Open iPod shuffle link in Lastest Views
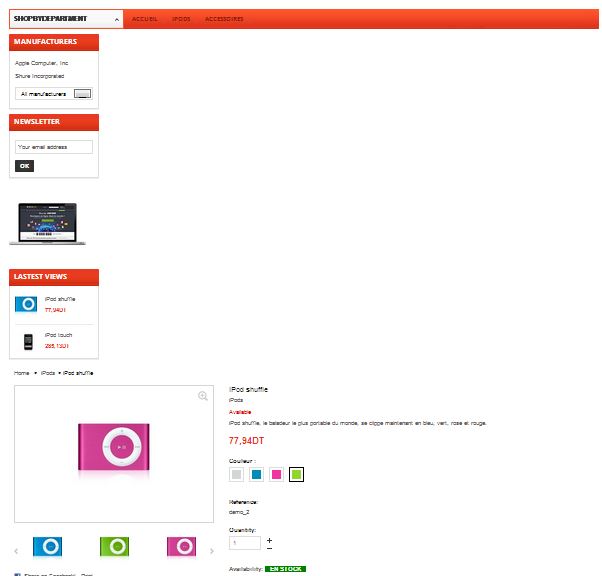 [x=60, y=299]
